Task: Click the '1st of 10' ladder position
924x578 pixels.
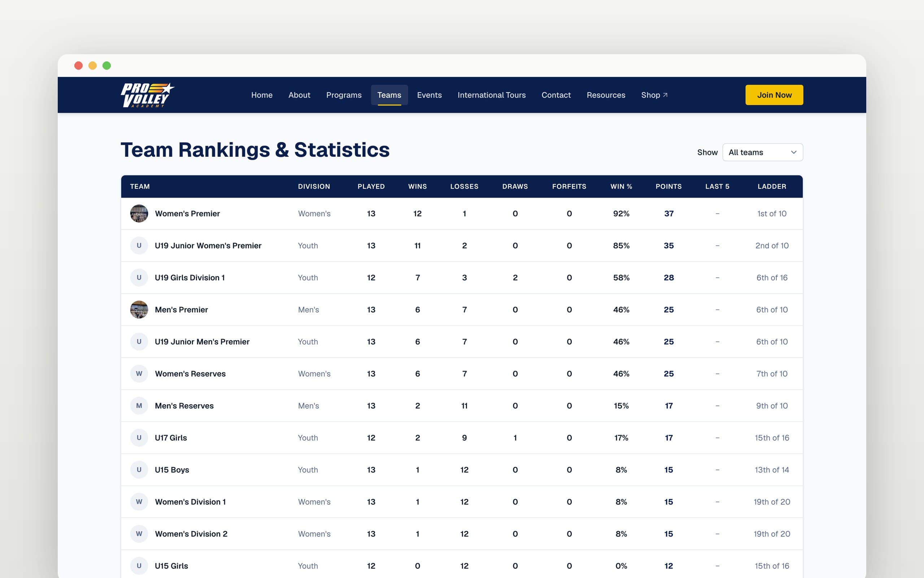Action: pos(772,214)
